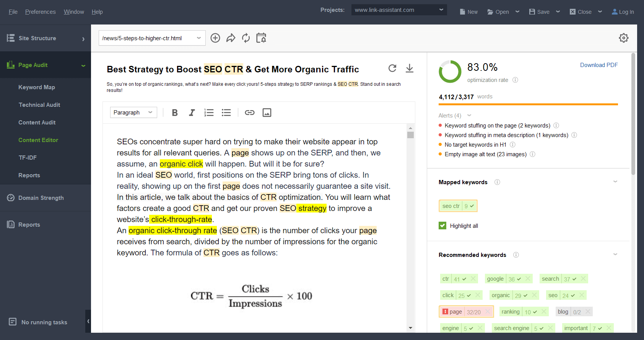Show Recommended keywords info icon

click(x=516, y=255)
